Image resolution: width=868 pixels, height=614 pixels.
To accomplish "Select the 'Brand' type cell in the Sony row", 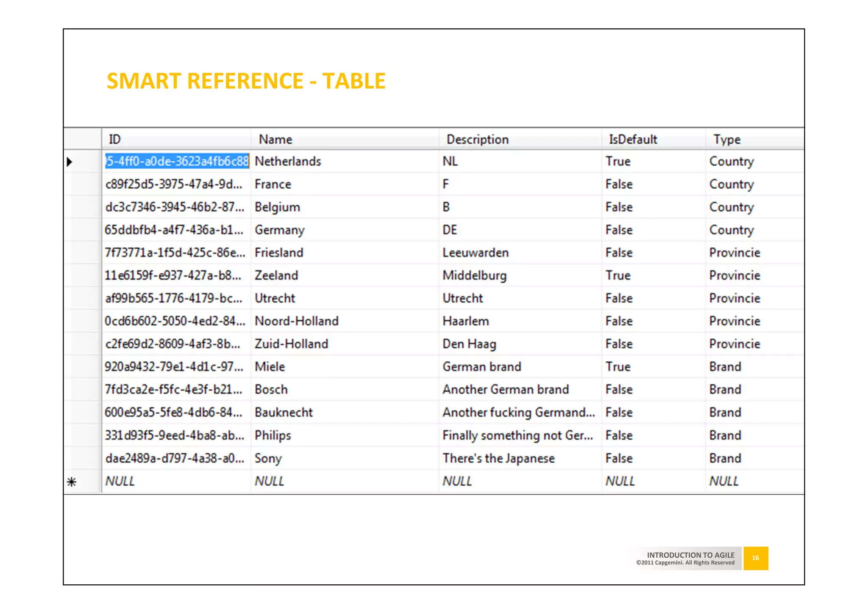I will [x=755, y=458].
